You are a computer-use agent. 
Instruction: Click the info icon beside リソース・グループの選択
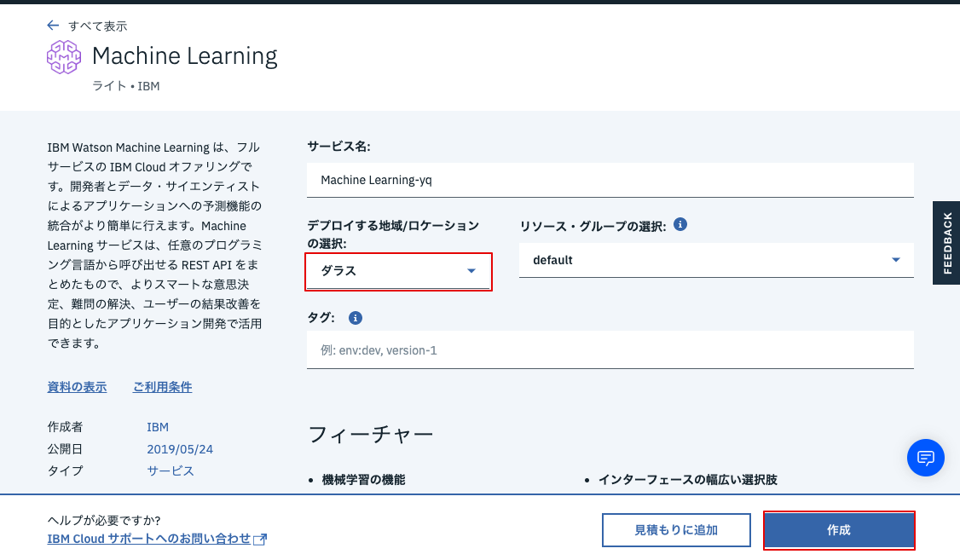pyautogui.click(x=680, y=225)
